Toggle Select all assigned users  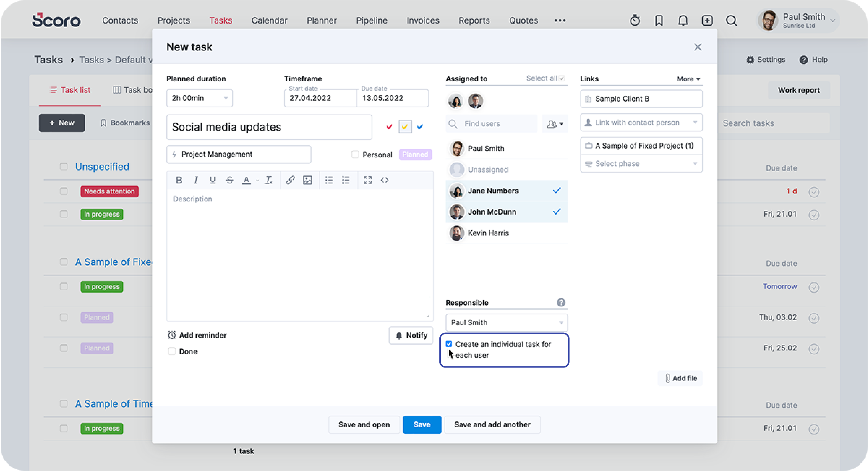click(562, 78)
